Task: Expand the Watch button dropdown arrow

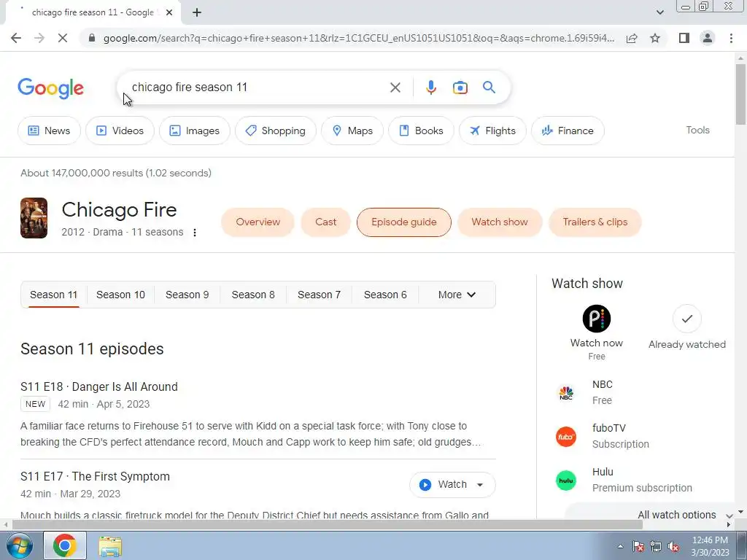Action: 480,485
